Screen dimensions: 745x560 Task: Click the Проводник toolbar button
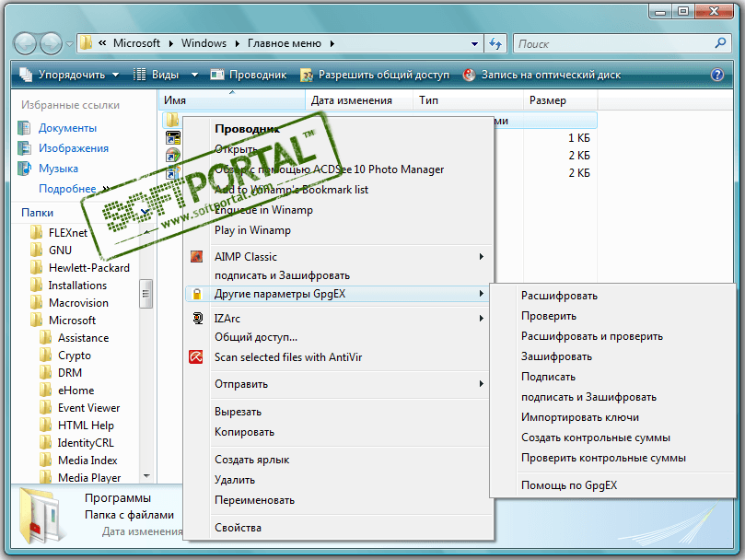click(249, 75)
